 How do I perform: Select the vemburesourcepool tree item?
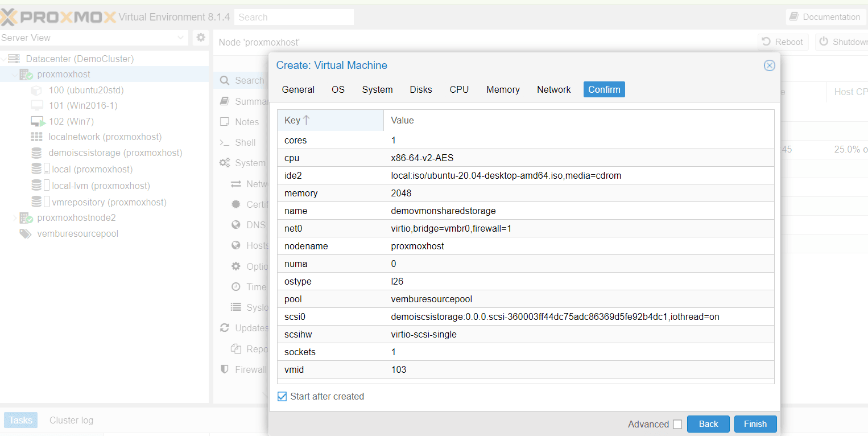coord(78,234)
